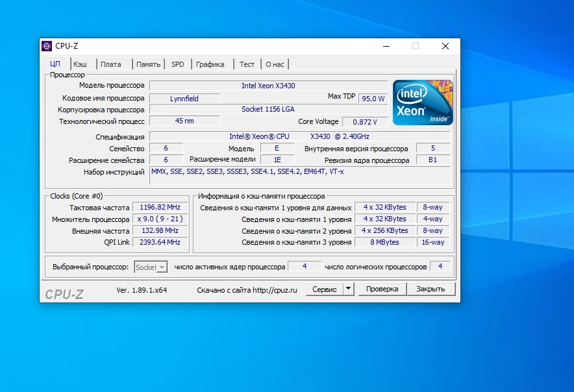The image size is (574, 392).
Task: Click the core revision value B1
Action: point(433,160)
